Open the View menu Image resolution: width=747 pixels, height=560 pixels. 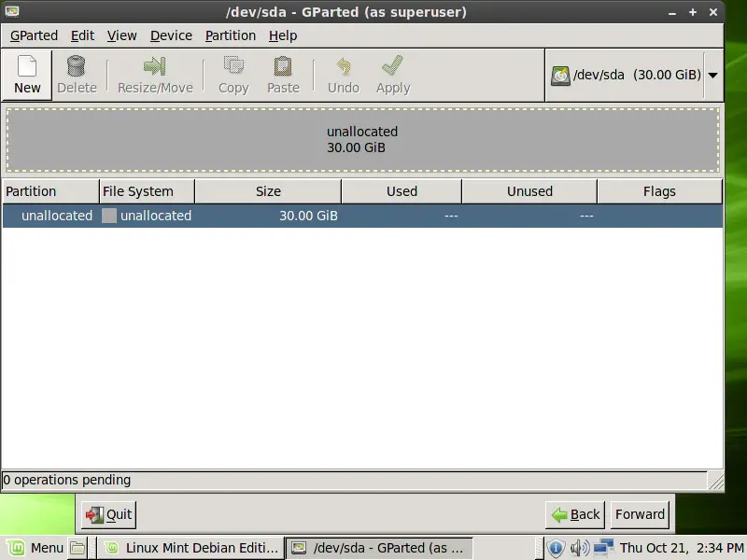point(122,35)
